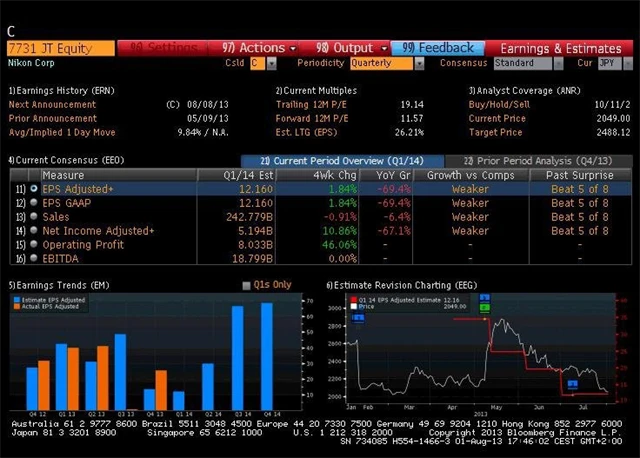Select the Operating Profit radio button

click(x=34, y=244)
